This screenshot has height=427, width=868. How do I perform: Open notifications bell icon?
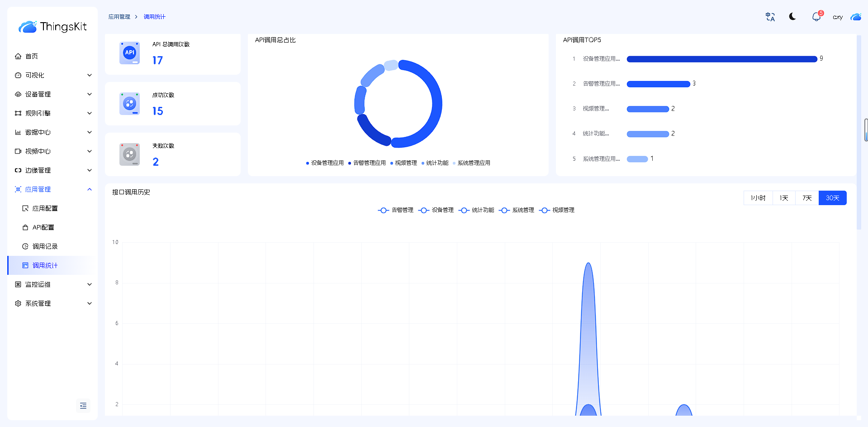pyautogui.click(x=816, y=17)
